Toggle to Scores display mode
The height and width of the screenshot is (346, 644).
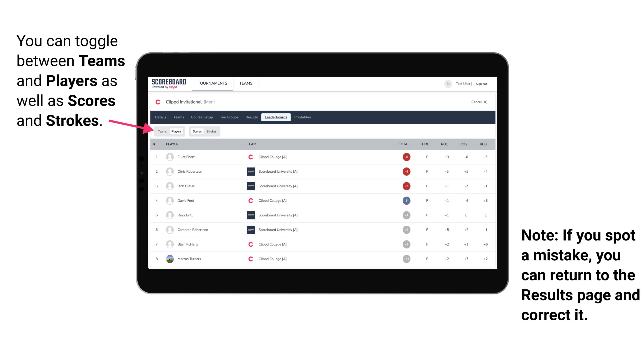click(x=197, y=131)
